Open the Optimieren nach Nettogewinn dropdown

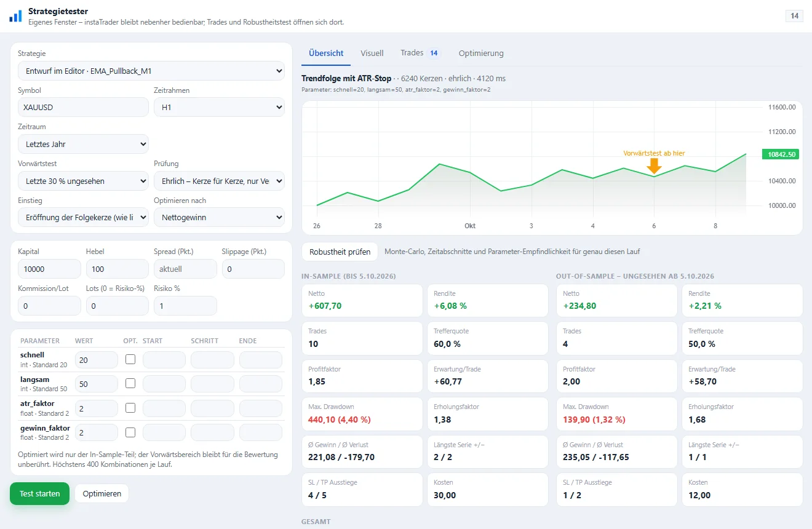pos(219,217)
